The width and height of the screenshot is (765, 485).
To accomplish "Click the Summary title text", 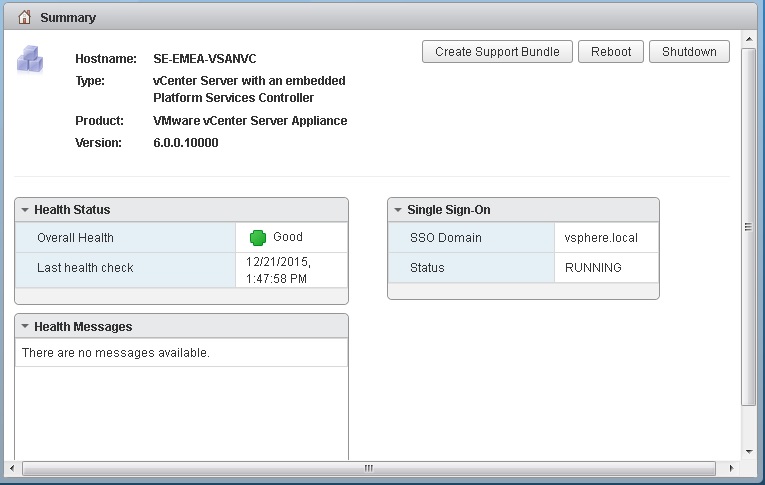I will pos(68,18).
